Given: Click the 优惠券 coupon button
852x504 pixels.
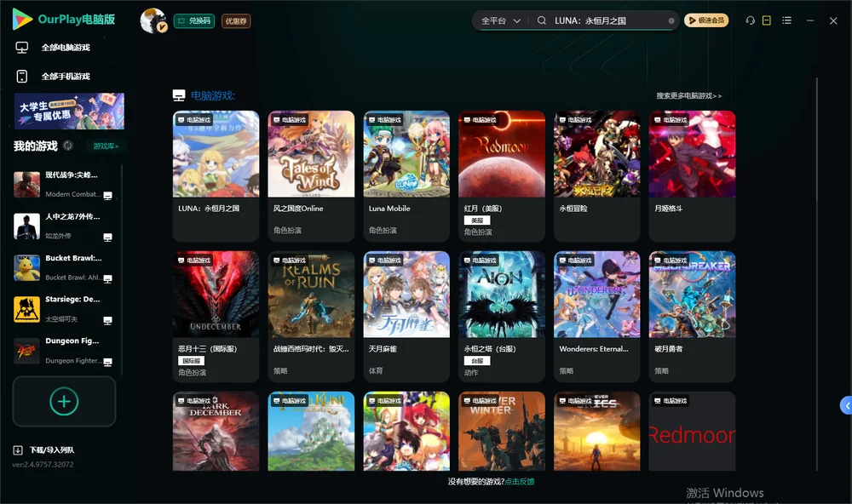Looking at the screenshot, I should [x=236, y=21].
